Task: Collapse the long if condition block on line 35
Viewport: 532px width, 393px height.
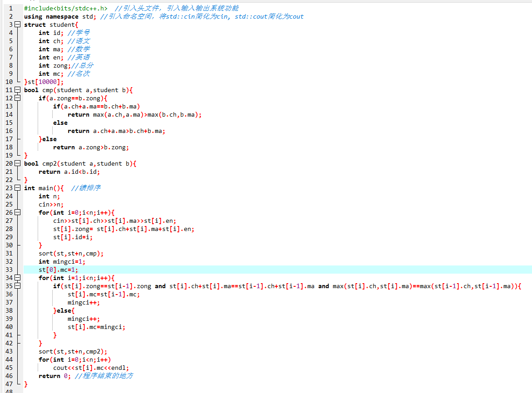Action: pos(18,286)
